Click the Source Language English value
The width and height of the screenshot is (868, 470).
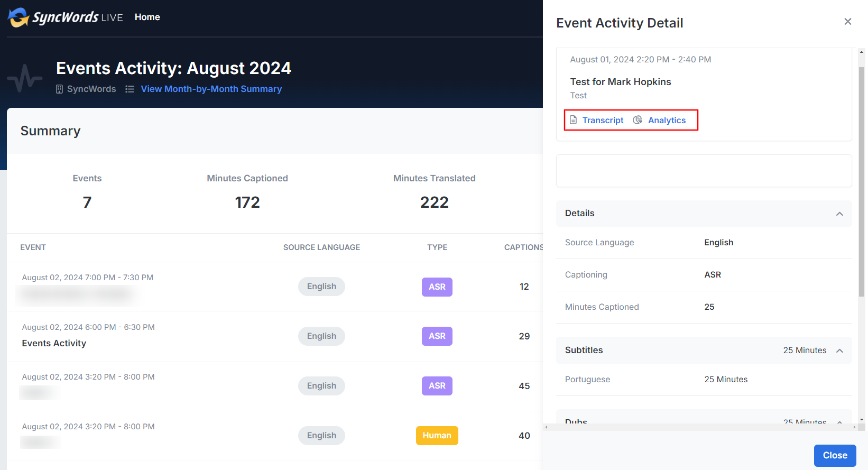[718, 243]
